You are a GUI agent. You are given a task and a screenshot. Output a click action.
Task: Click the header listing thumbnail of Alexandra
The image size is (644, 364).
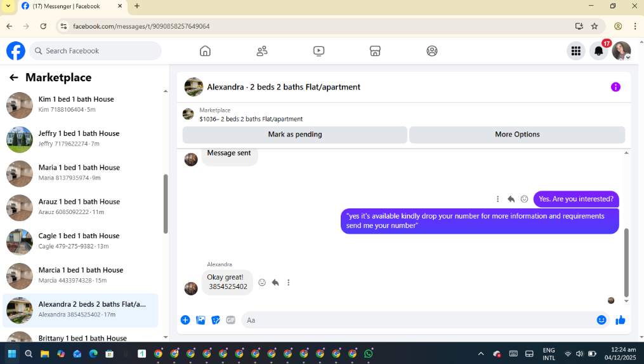pyautogui.click(x=194, y=87)
